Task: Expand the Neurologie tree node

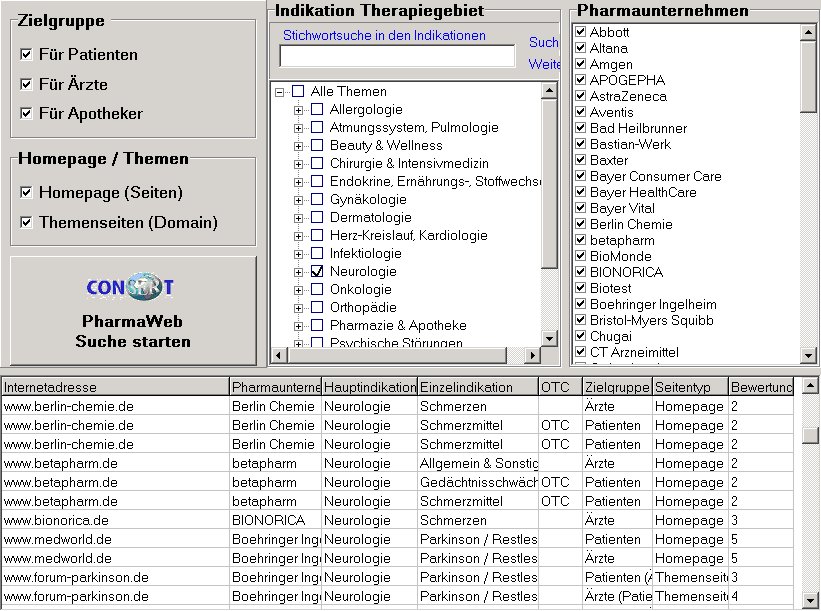Action: (x=298, y=272)
